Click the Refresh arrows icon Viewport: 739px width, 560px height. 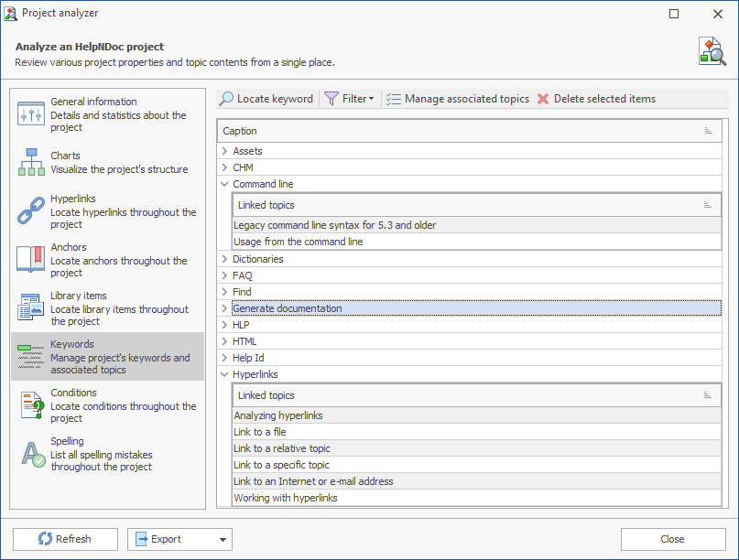point(45,539)
